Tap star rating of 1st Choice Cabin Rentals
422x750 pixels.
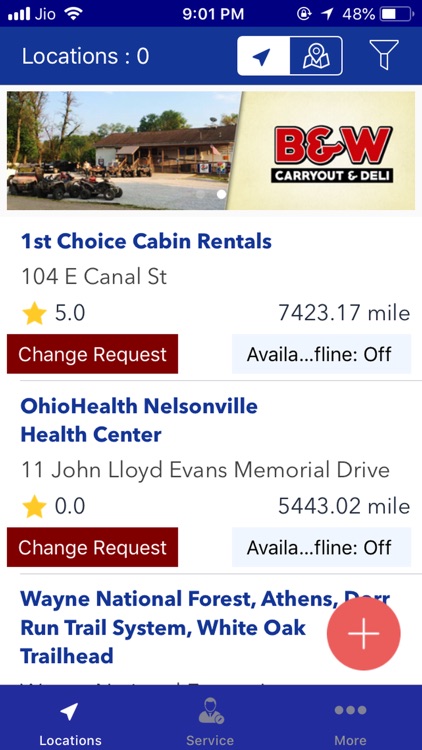[54, 314]
